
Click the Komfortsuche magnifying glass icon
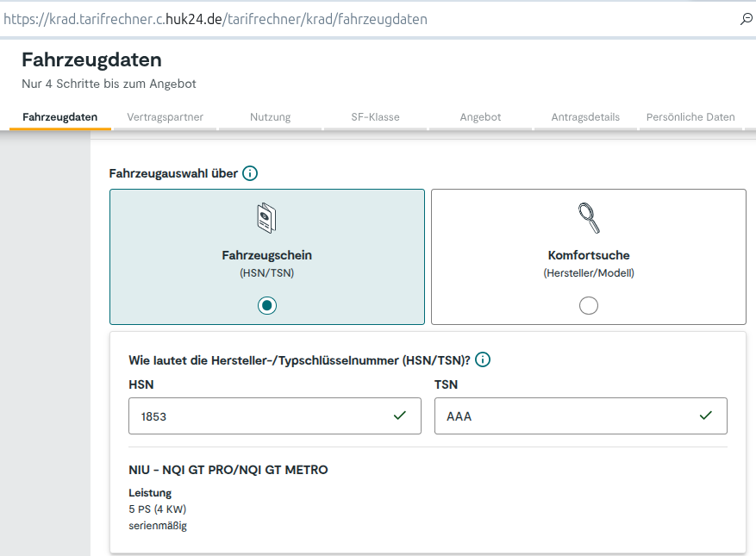coord(588,218)
